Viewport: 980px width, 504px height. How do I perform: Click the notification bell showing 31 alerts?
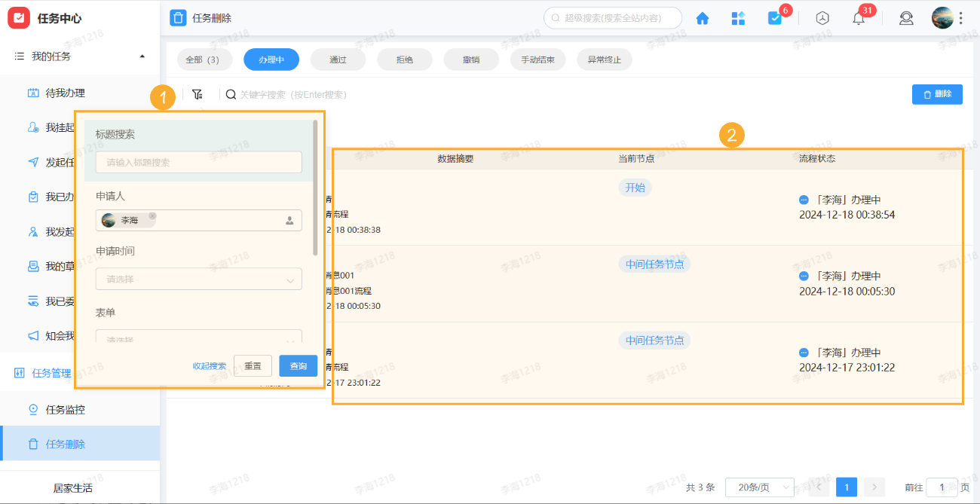click(x=858, y=18)
